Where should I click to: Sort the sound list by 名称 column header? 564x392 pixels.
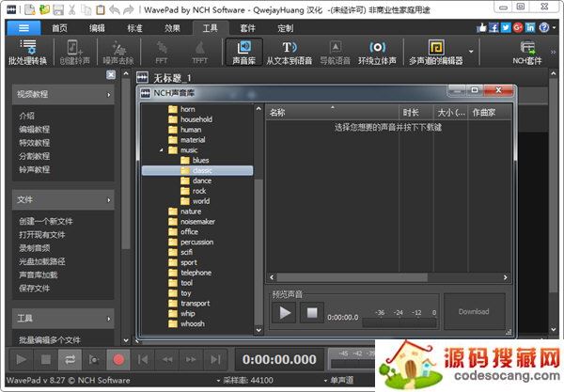(333, 113)
